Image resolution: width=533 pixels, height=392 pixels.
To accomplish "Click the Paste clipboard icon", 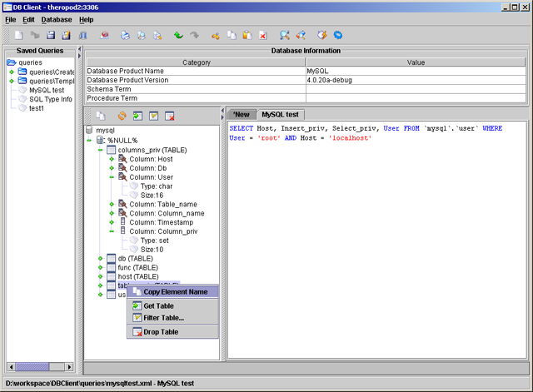I will [247, 35].
